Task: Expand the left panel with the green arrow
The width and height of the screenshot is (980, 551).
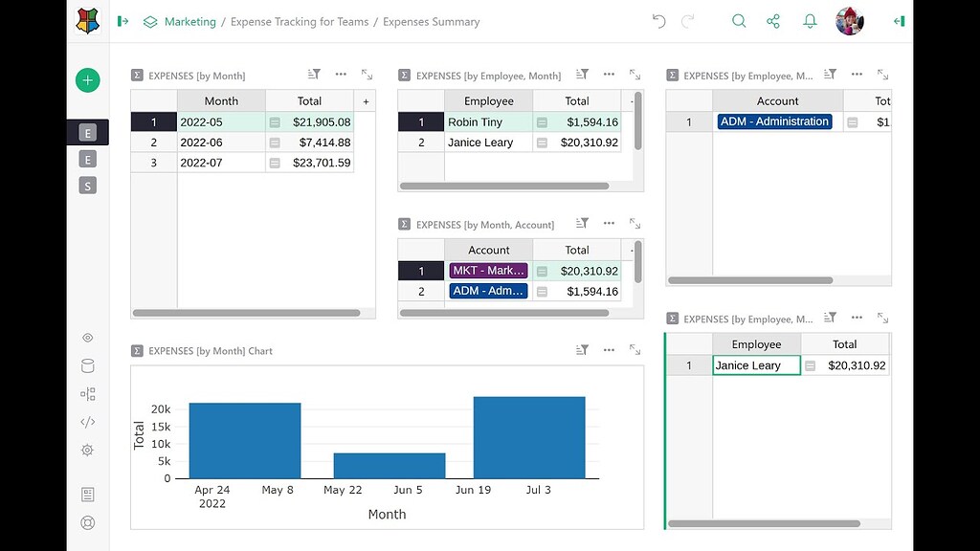Action: click(x=122, y=20)
